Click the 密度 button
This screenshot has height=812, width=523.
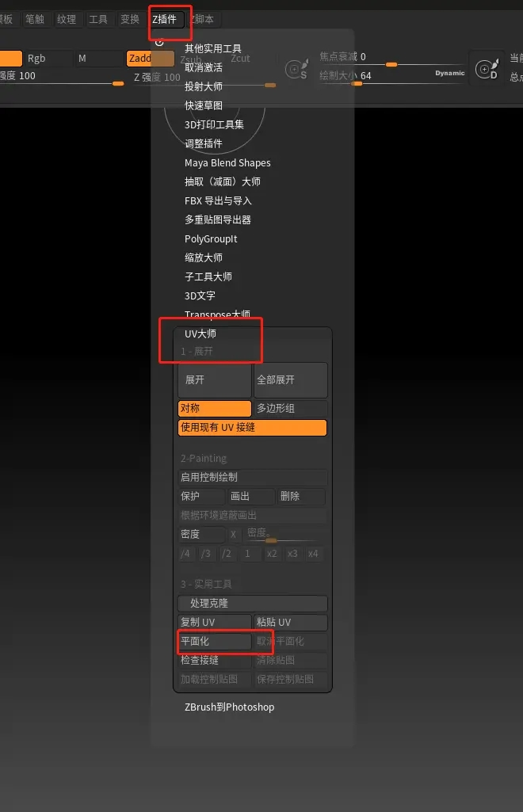click(201, 535)
